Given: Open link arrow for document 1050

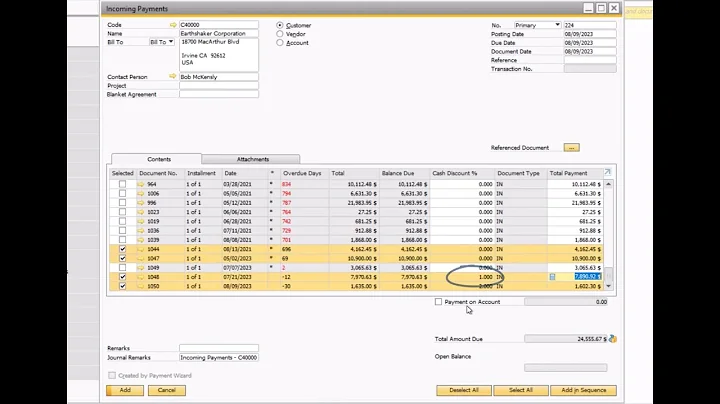Looking at the screenshot, I should pos(141,286).
